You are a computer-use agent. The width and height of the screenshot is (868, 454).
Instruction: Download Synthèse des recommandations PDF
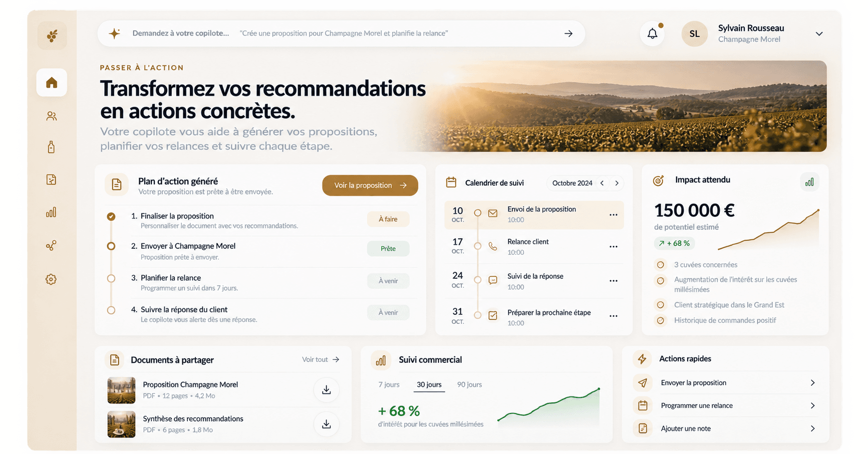pyautogui.click(x=327, y=424)
